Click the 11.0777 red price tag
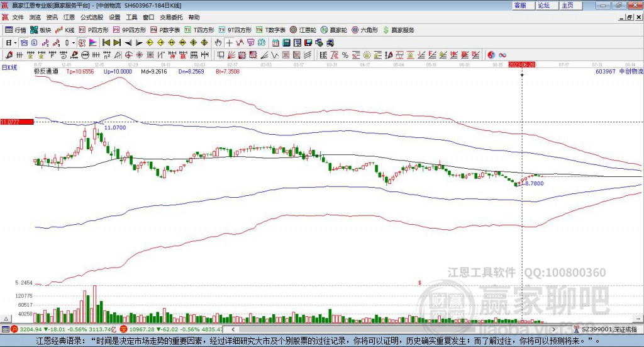The width and height of the screenshot is (644, 347). (x=17, y=122)
